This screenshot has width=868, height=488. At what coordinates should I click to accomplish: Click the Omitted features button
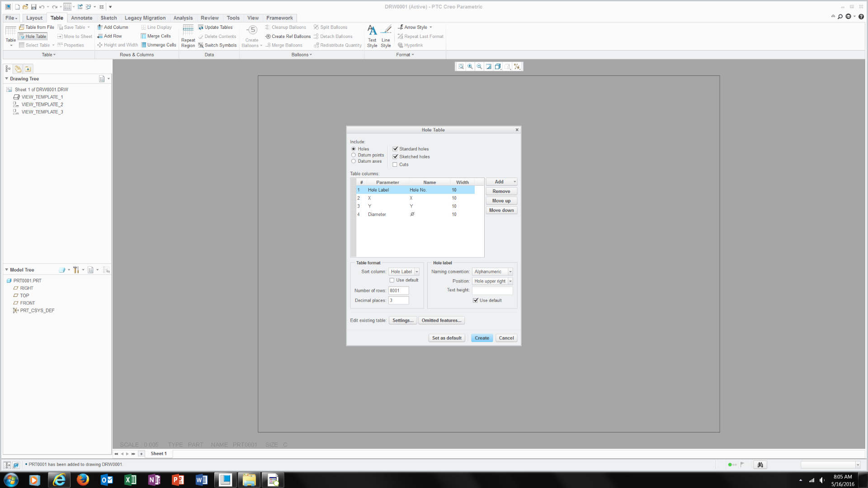point(441,320)
